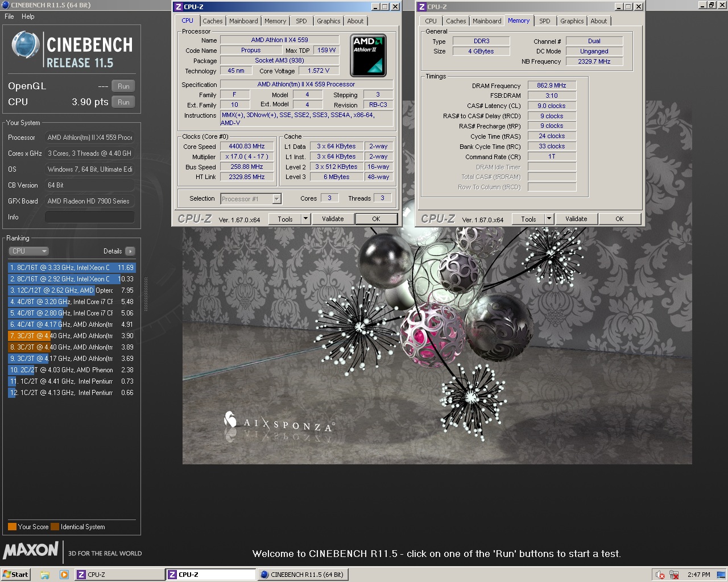Image resolution: width=728 pixels, height=582 pixels.
Task: Click the Cinebench sphere logo icon
Action: pos(26,45)
